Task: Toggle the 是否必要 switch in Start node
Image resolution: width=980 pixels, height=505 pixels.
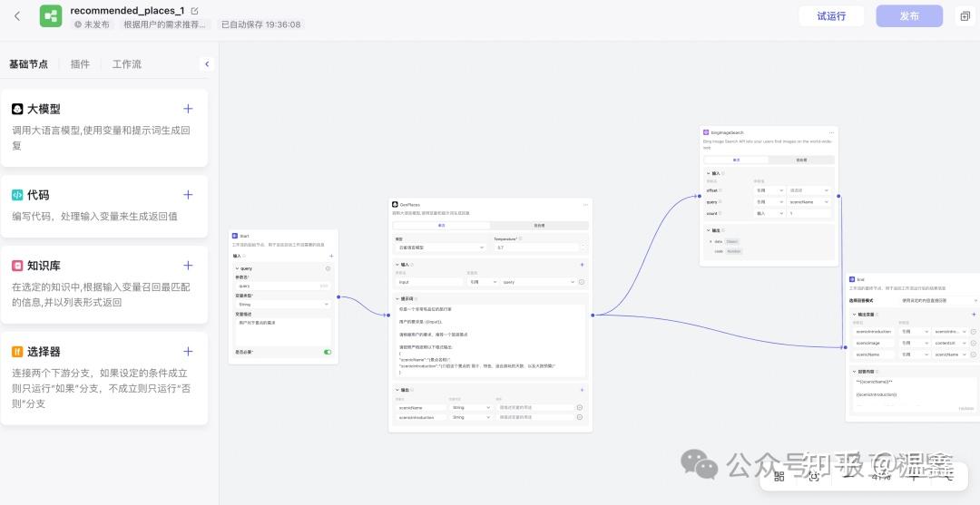Action: [x=327, y=352]
